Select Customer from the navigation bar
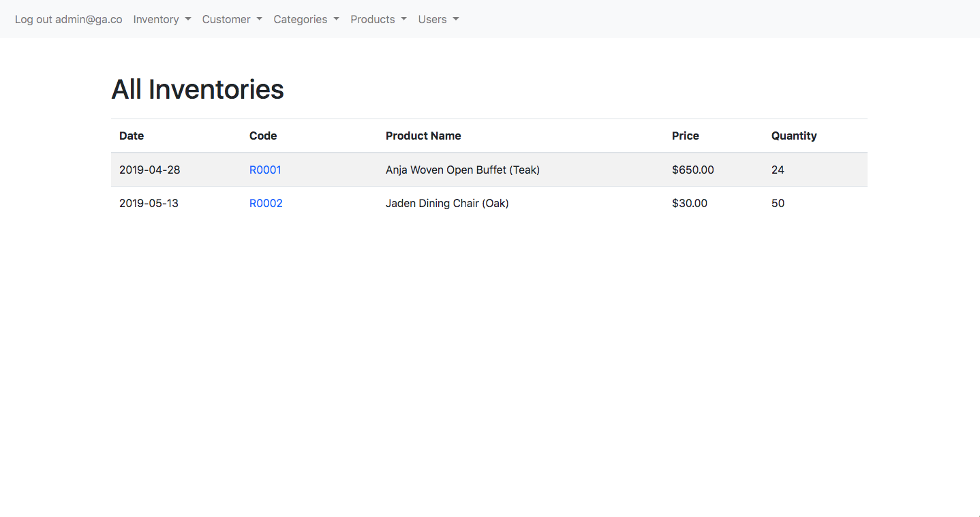Viewport: 980px width, 517px height. (226, 19)
